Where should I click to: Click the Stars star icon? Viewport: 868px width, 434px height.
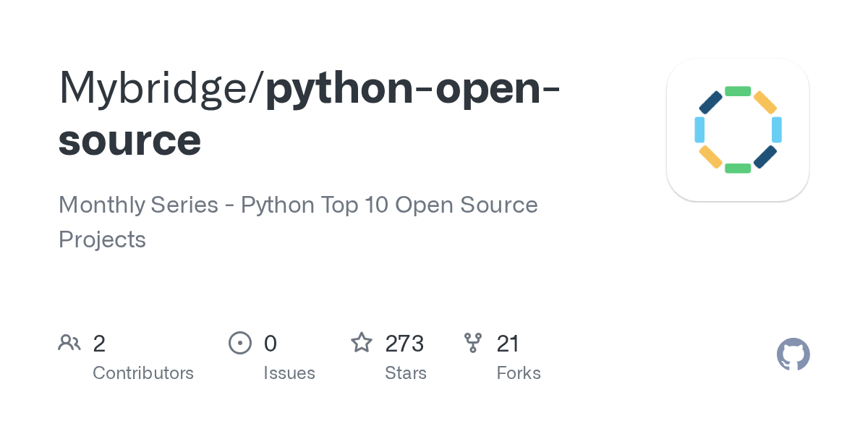point(362,342)
